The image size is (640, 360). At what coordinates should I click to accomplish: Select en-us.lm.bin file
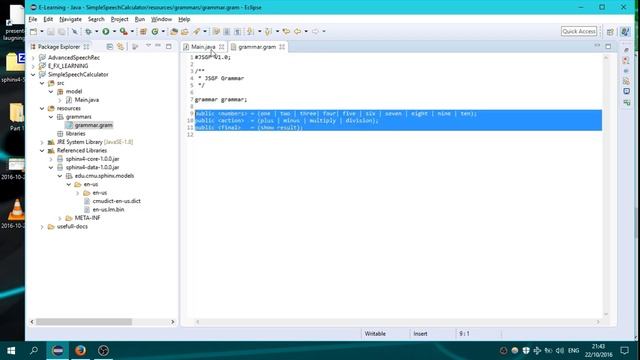(x=108, y=210)
